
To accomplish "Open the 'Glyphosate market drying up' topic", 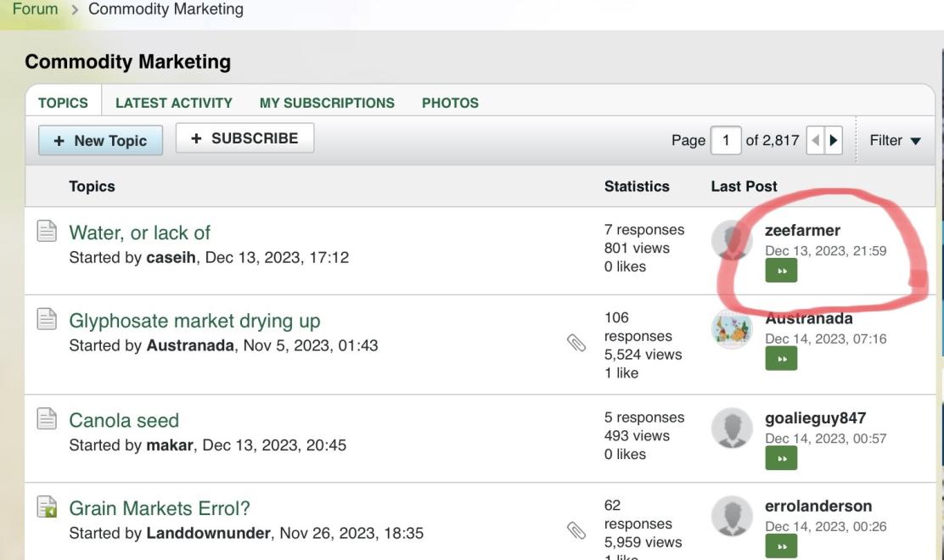I will (194, 321).
